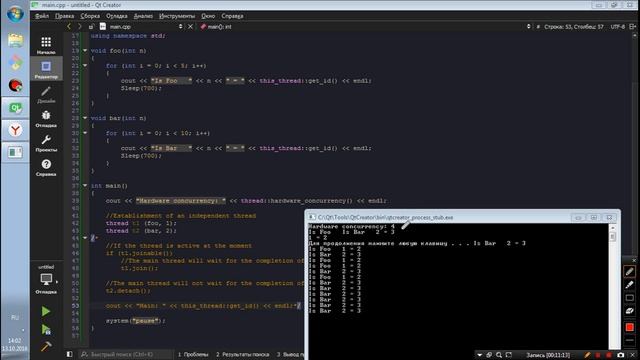Screen dimensions: 640x360
Task: Click the RU language indicator in taskbar
Action: [x=15, y=317]
